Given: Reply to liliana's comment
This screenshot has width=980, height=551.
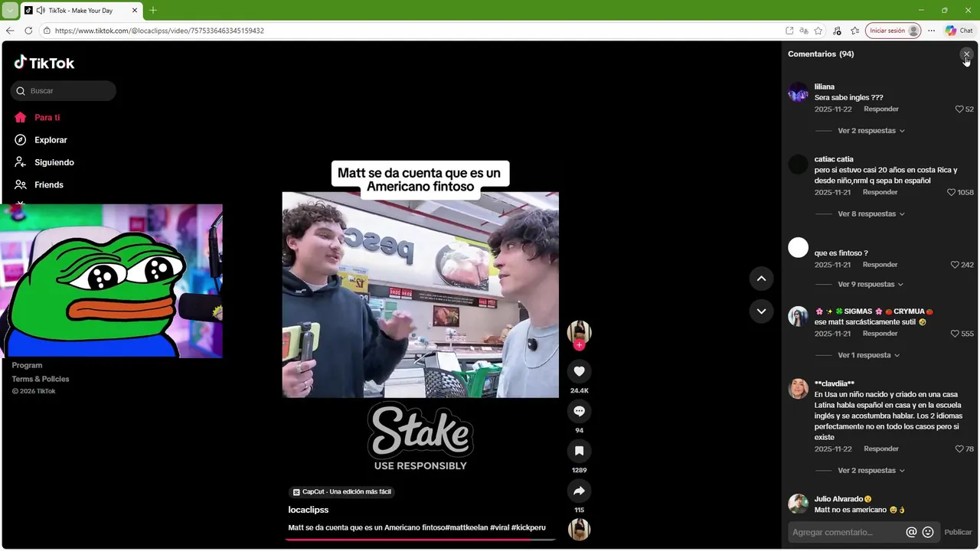Looking at the screenshot, I should click(880, 109).
